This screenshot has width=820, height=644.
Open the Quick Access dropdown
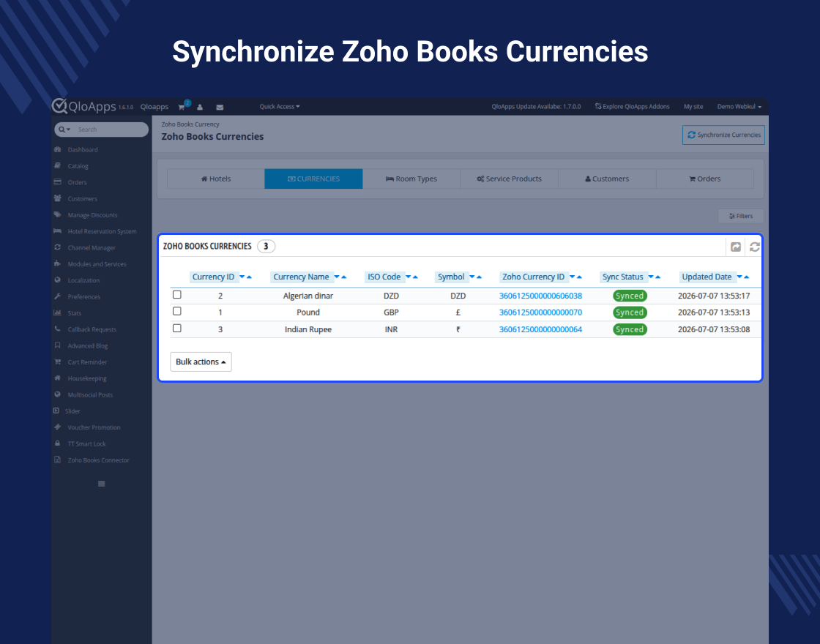[x=279, y=107]
